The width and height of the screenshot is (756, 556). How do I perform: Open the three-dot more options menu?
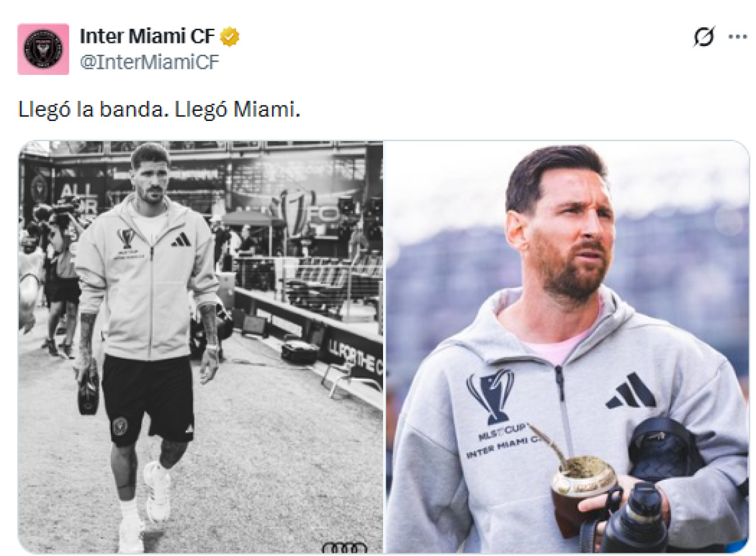(737, 37)
